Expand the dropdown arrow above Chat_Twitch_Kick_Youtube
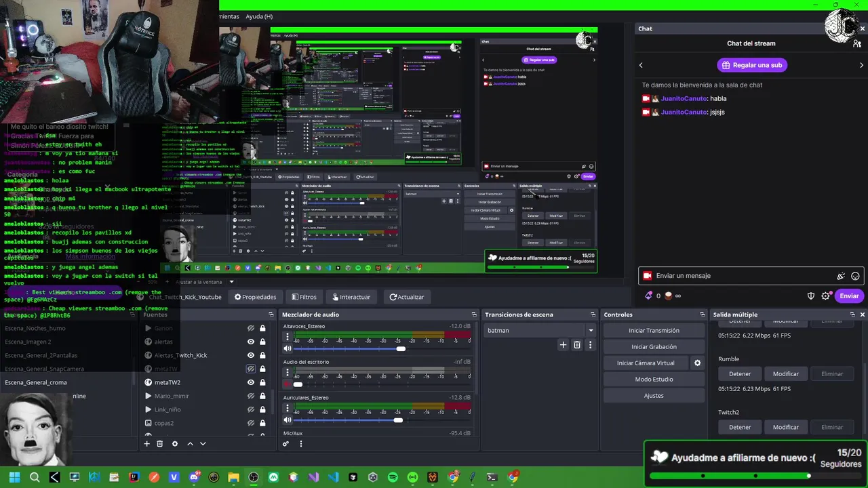 231,282
